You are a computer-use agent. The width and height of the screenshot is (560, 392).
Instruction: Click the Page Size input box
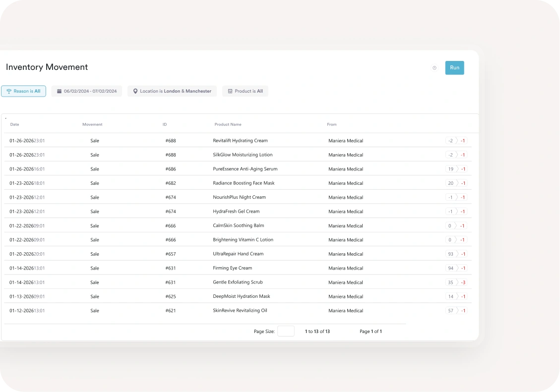click(x=286, y=331)
